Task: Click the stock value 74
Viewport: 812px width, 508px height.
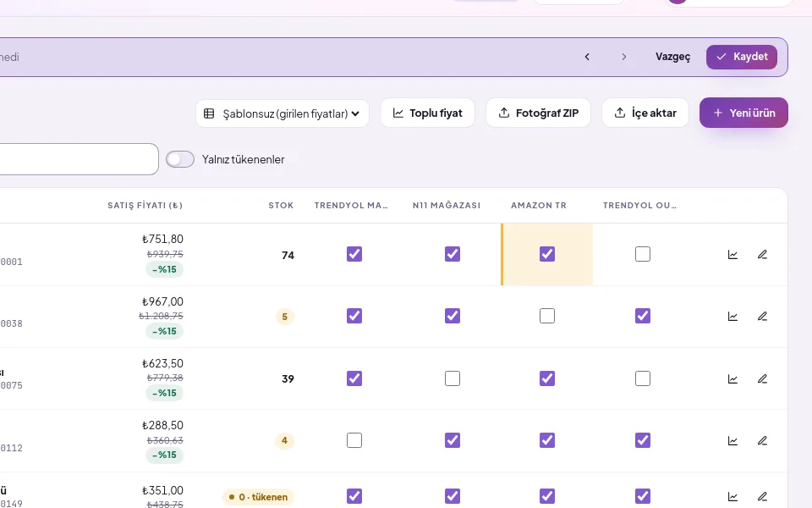Action: pos(288,255)
